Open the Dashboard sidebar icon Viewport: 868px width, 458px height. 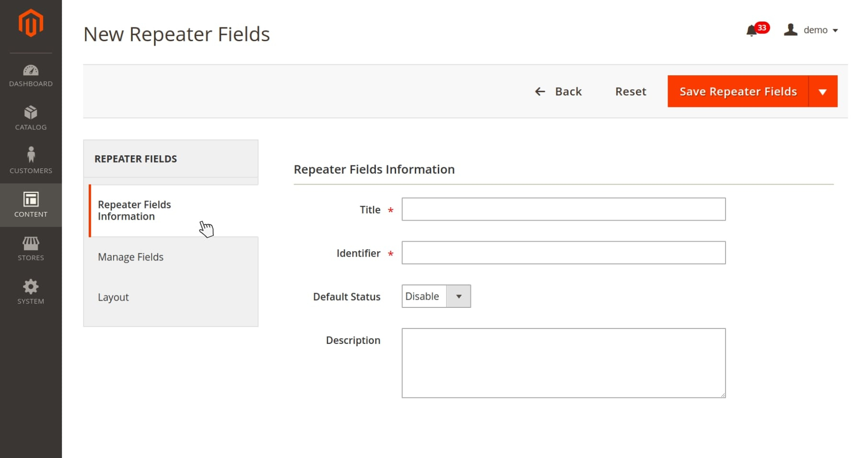click(x=31, y=71)
